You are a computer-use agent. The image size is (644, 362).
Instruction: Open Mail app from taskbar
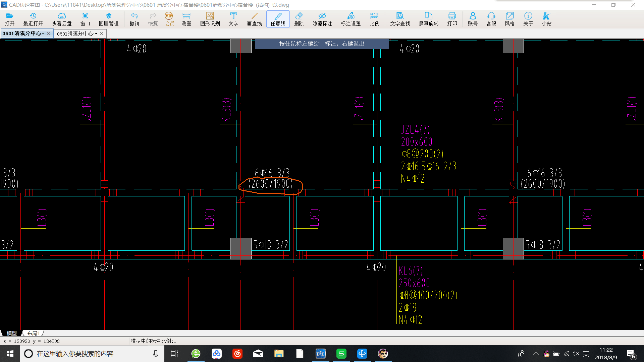point(258,354)
